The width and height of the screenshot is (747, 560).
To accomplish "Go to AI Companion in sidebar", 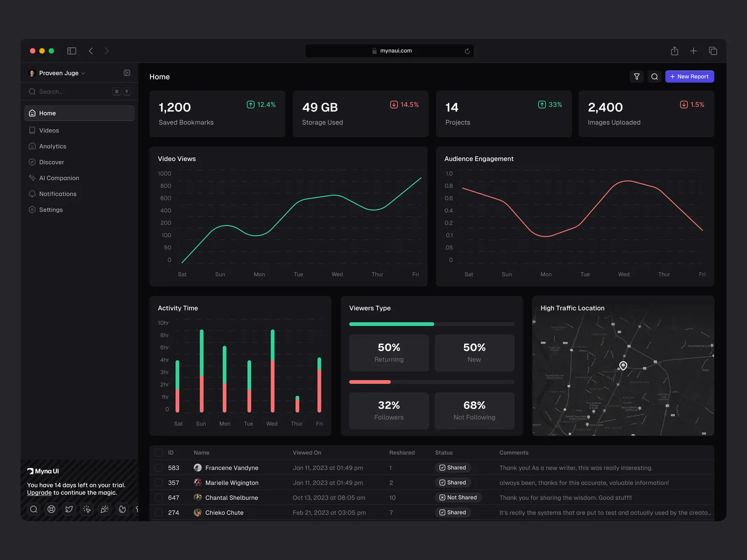I will 59,178.
